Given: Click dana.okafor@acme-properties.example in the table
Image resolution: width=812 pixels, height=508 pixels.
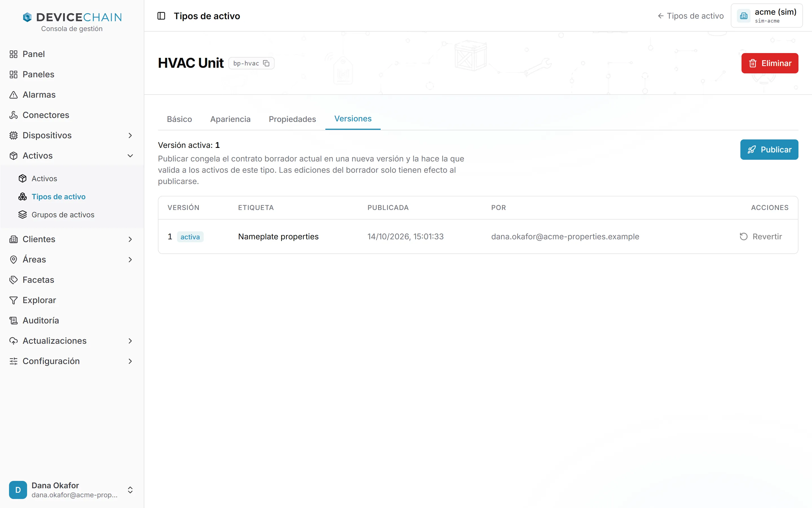Looking at the screenshot, I should [x=565, y=237].
